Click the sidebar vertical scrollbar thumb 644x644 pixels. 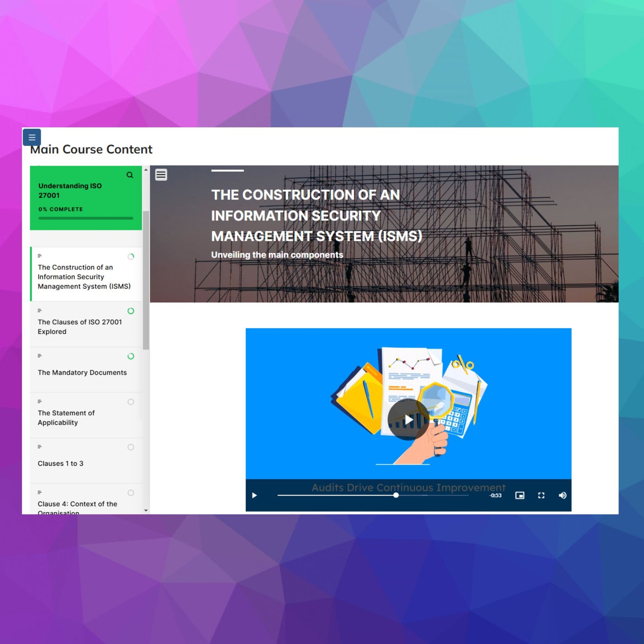tap(146, 280)
